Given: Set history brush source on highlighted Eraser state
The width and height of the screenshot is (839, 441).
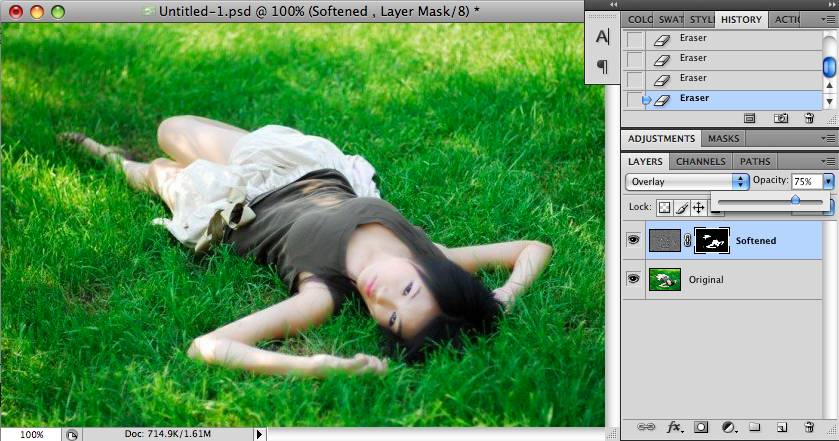Looking at the screenshot, I should [635, 100].
